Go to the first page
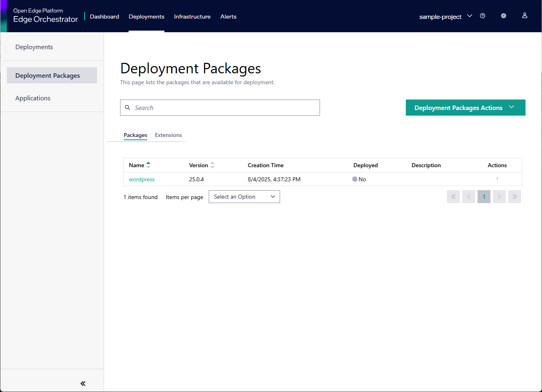Screen dimensions: 542x392 tap(453, 197)
